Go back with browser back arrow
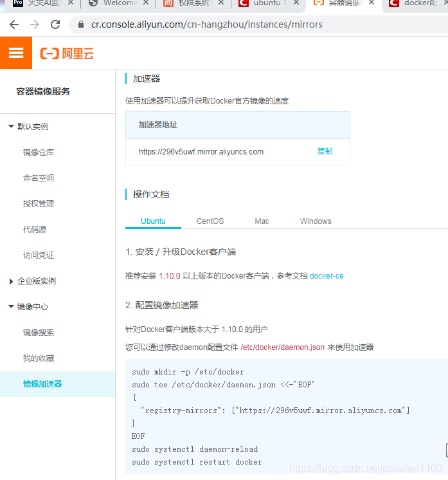The height and width of the screenshot is (480, 448). coord(14,24)
